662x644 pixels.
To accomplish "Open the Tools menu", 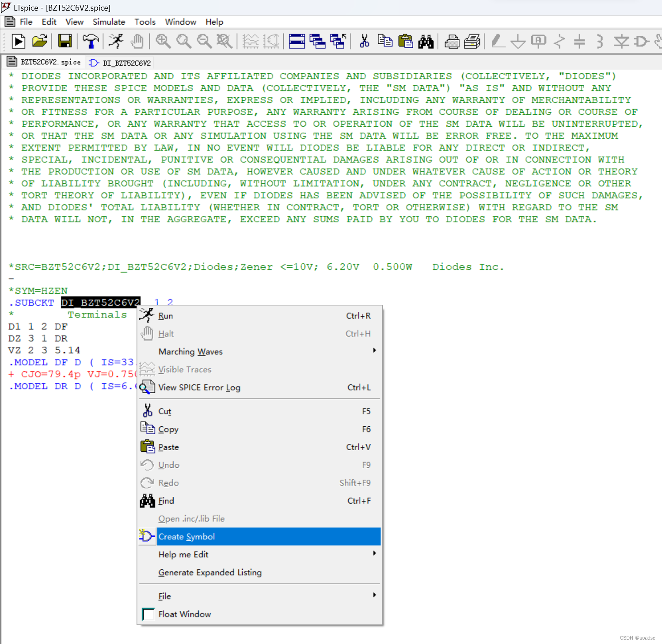I will tap(145, 22).
